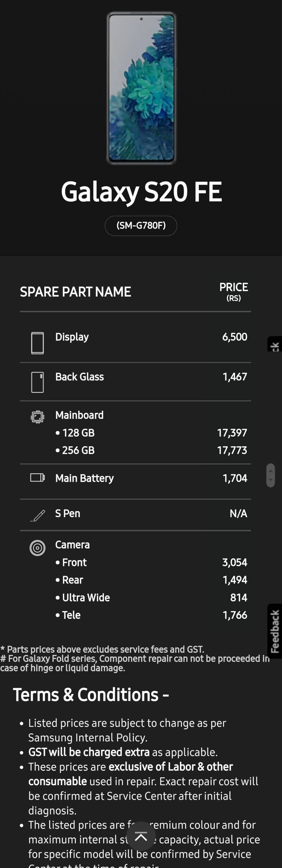
Task: Click the S Pen icon
Action: pos(38,515)
